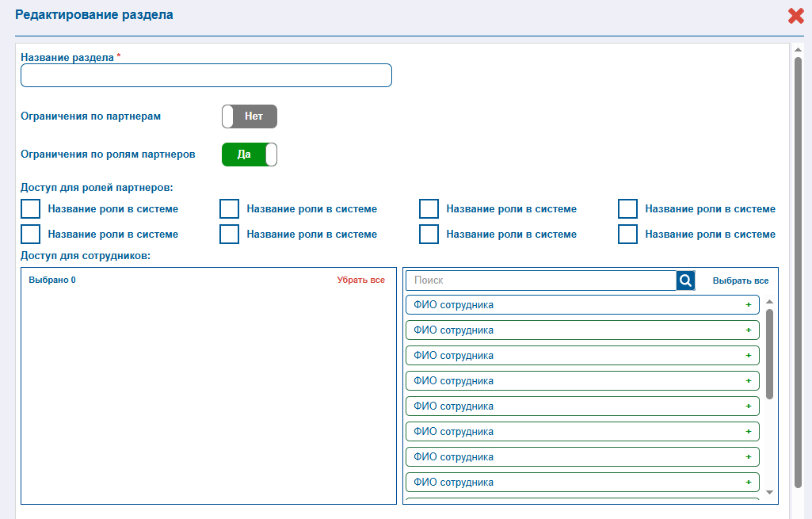Image resolution: width=812 pixels, height=519 pixels.
Task: Check the second role checkbox in the bottom row
Action: [230, 234]
